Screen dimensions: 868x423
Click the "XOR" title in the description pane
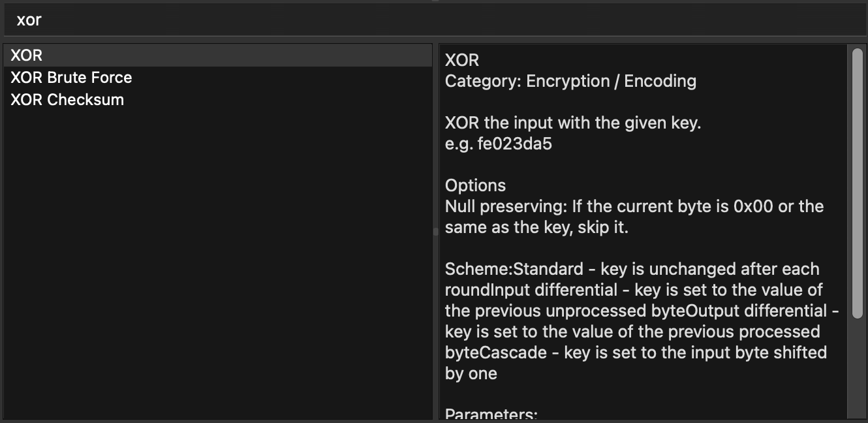coord(462,61)
